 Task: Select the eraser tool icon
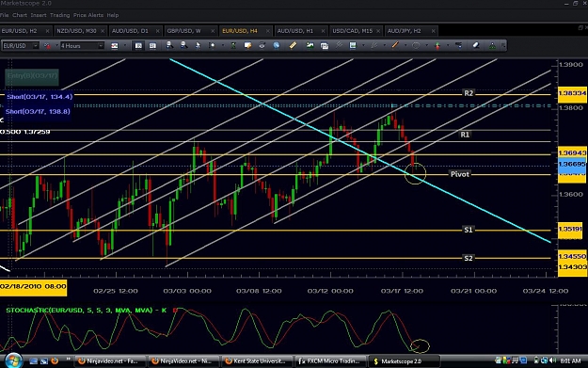point(476,45)
